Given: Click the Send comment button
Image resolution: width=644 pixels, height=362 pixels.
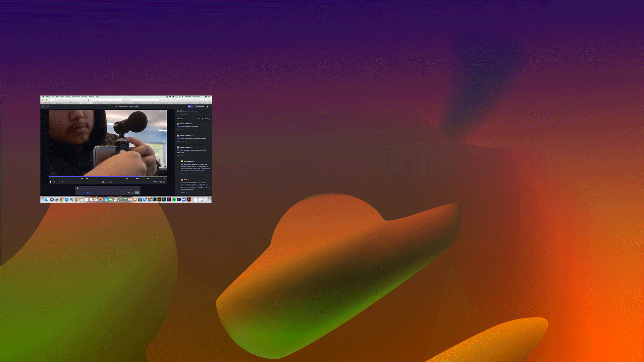Looking at the screenshot, I should [137, 193].
